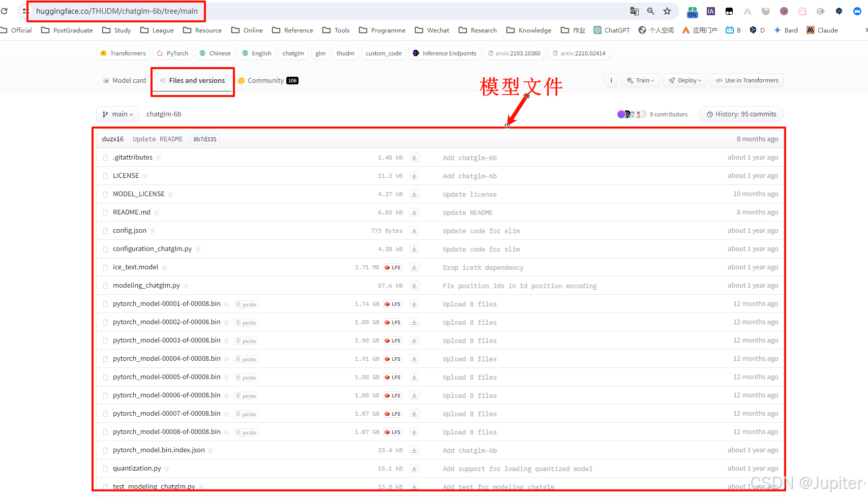Click the arxiv:2103.10360 tag
Screen dimensions: 868x498
point(514,53)
